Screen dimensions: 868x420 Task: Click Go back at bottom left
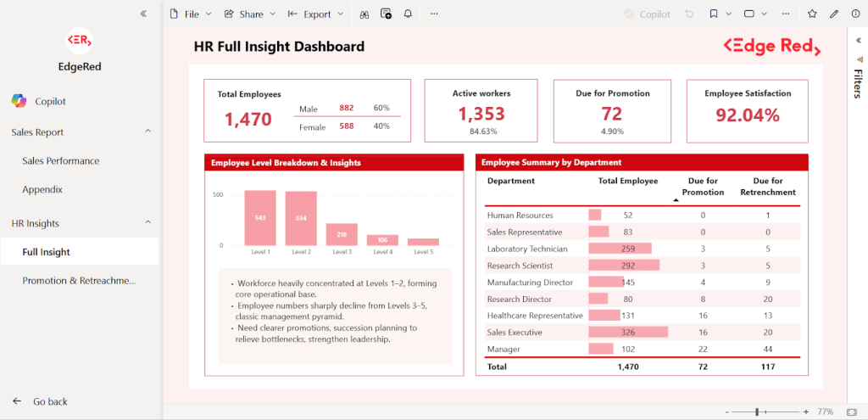[x=49, y=401]
